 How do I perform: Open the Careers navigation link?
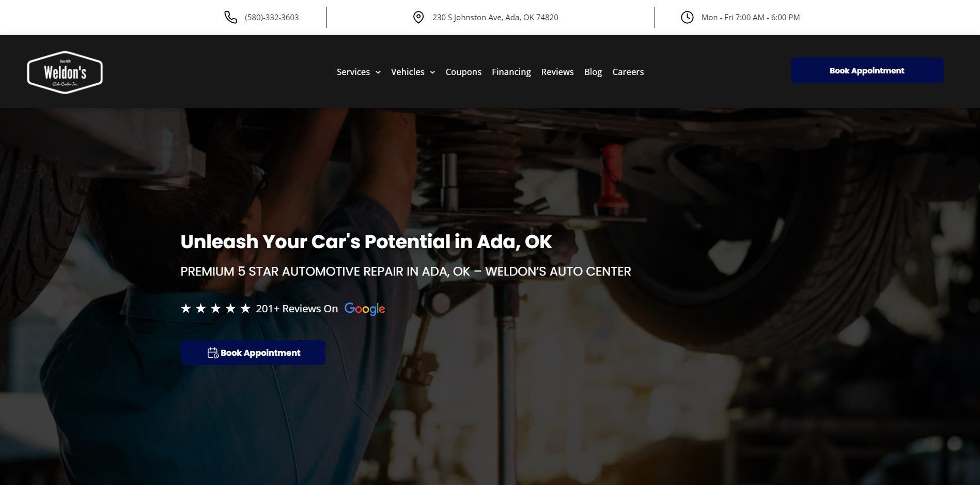point(628,72)
